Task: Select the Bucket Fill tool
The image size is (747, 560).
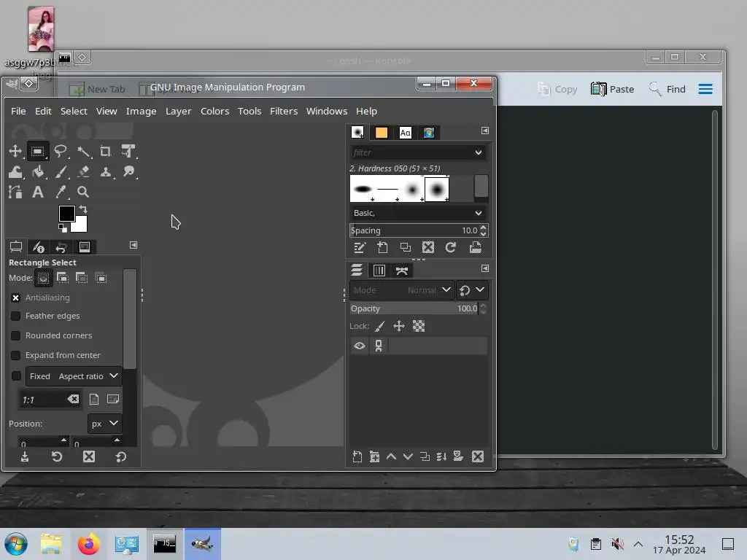Action: pyautogui.click(x=38, y=172)
